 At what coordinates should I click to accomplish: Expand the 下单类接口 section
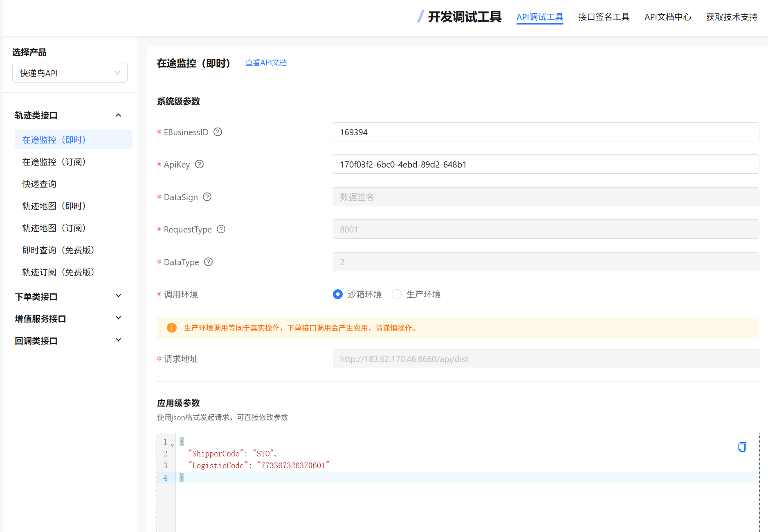[x=118, y=296]
